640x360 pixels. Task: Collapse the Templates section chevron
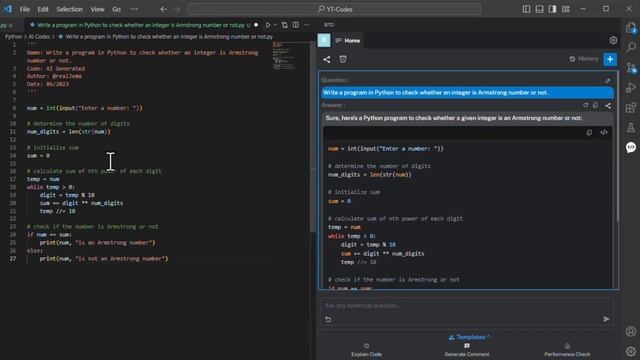tap(489, 337)
